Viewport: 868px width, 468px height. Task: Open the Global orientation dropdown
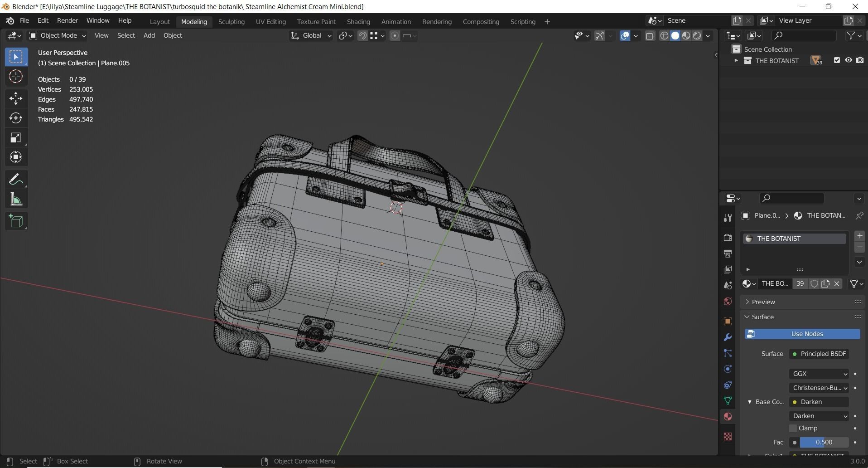[x=311, y=35]
